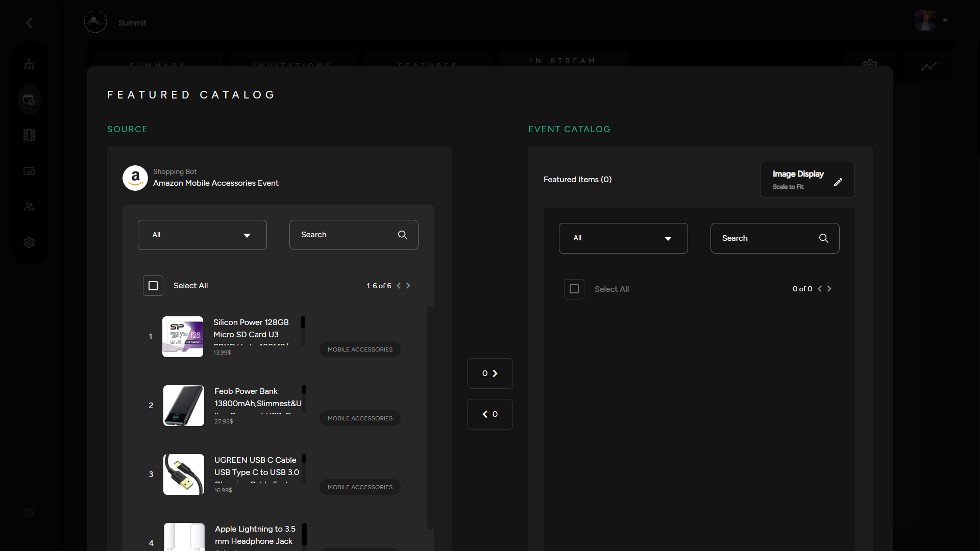980x551 pixels.
Task: Select the film strip media icon in sidebar
Action: click(29, 135)
